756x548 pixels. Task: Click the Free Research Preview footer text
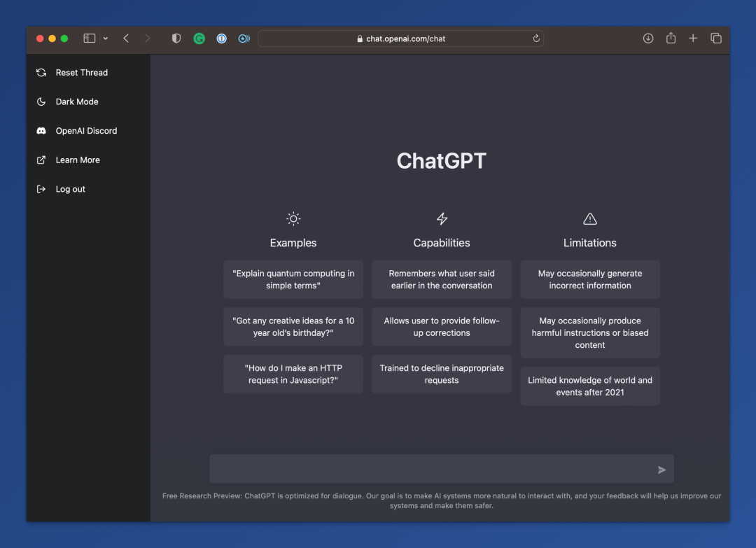click(442, 501)
